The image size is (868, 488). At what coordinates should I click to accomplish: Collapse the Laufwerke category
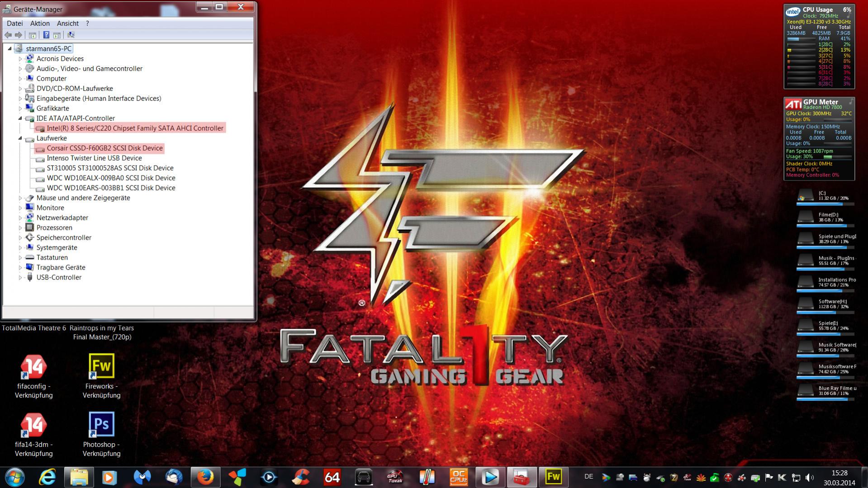tap(20, 138)
